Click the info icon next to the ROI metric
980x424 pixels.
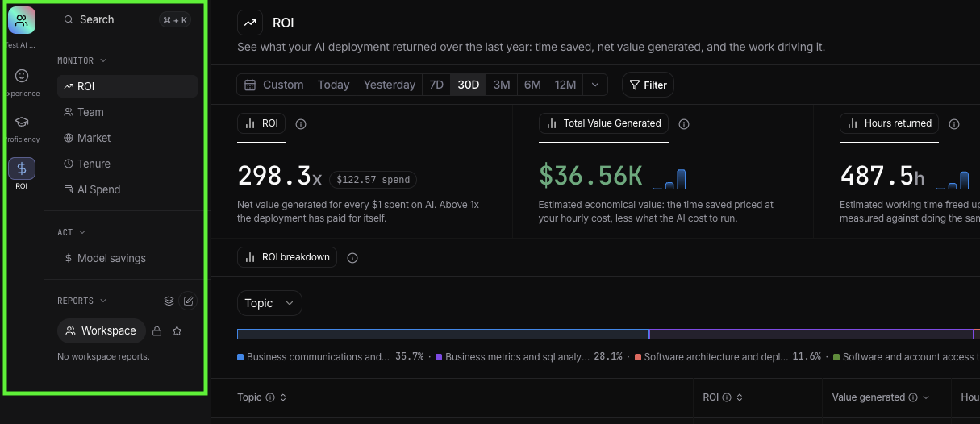pyautogui.click(x=301, y=124)
